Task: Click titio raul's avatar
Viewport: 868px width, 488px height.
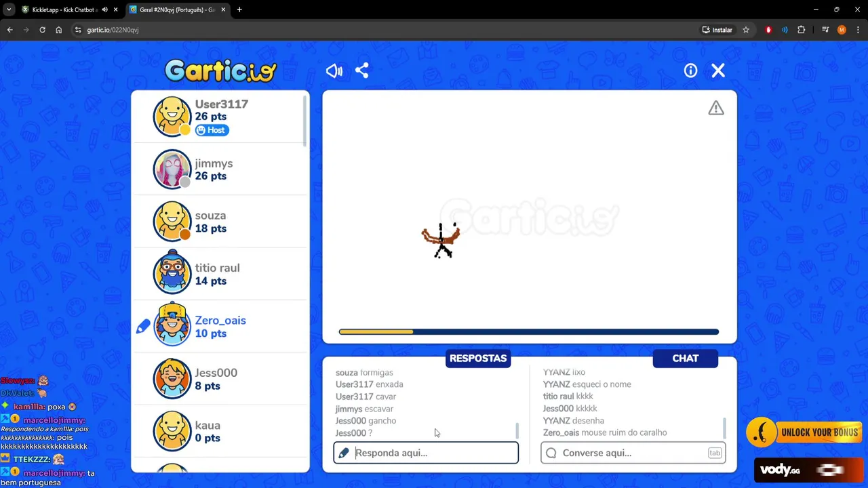Action: [x=172, y=274]
